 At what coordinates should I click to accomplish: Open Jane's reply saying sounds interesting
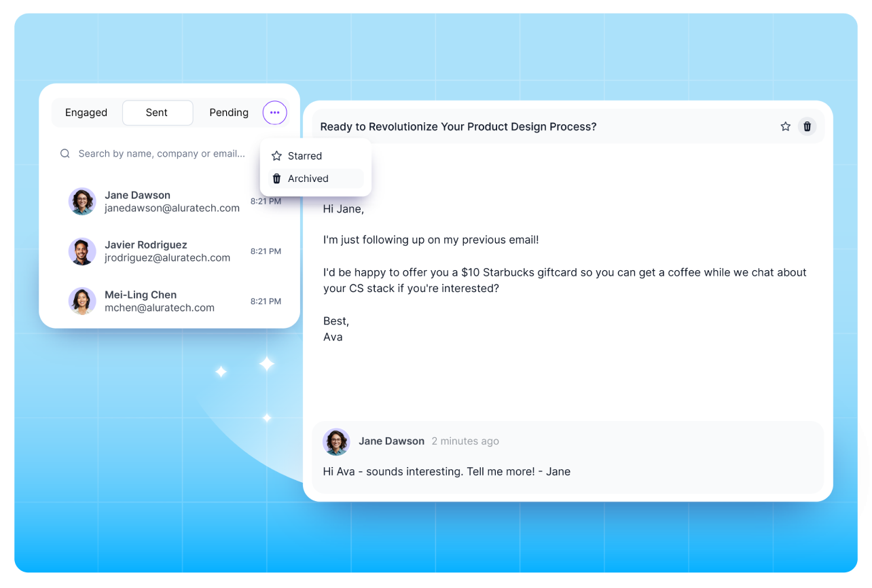[x=447, y=471]
